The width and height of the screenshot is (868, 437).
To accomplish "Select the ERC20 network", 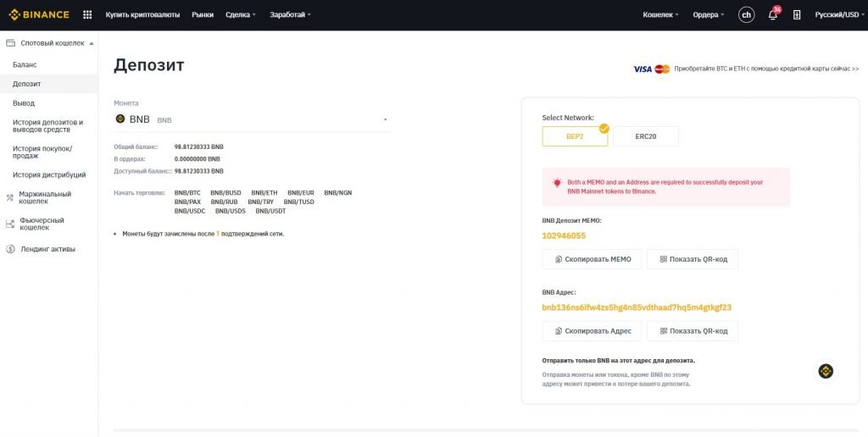I will [645, 136].
